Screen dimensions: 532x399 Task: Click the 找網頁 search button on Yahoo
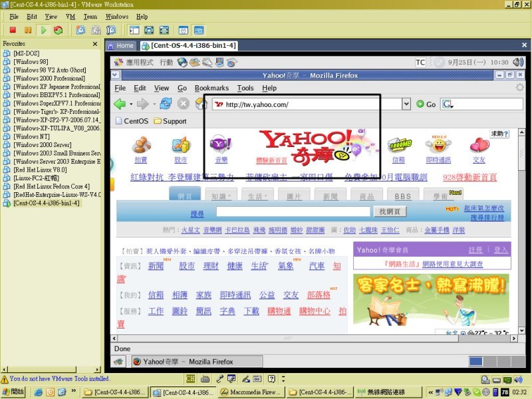[390, 211]
